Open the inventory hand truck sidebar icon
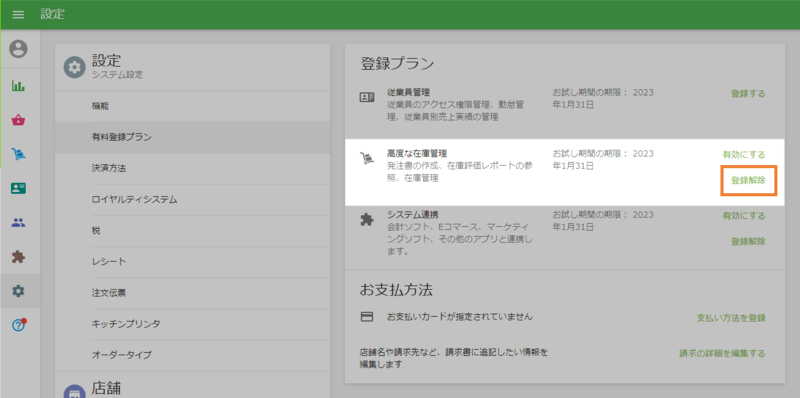This screenshot has height=398, width=800. [19, 154]
